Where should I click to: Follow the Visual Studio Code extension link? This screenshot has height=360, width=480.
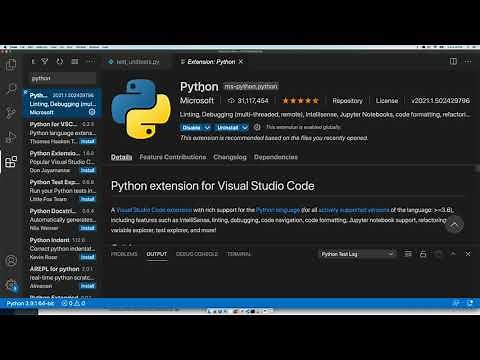coord(154,210)
